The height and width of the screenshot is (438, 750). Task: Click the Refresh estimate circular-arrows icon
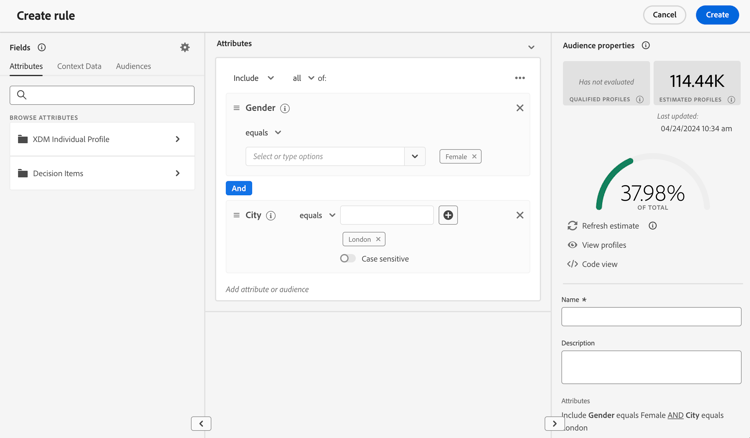point(572,226)
